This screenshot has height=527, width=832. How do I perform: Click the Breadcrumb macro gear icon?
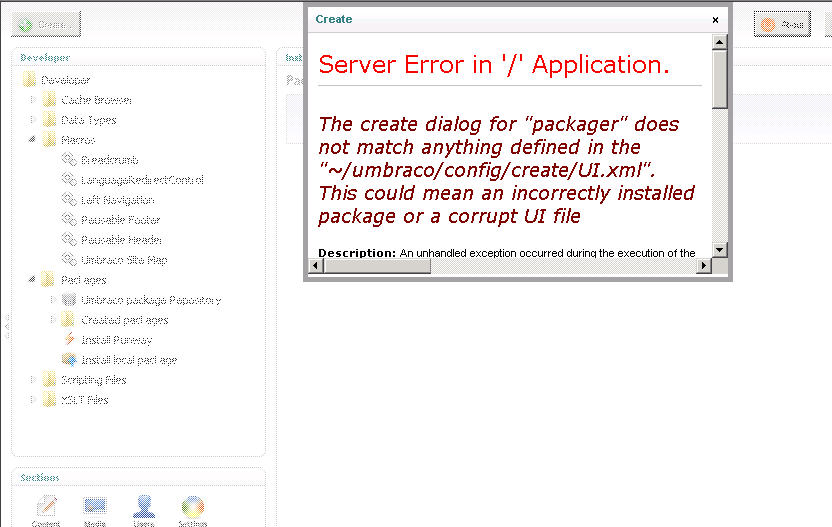coord(69,159)
